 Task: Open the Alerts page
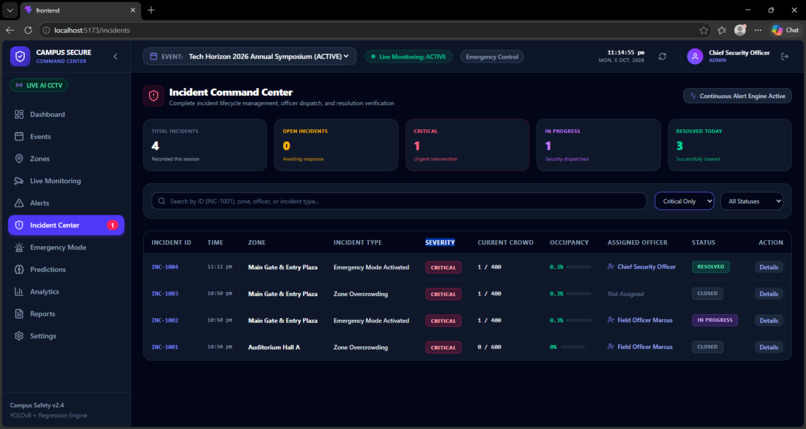pyautogui.click(x=66, y=203)
